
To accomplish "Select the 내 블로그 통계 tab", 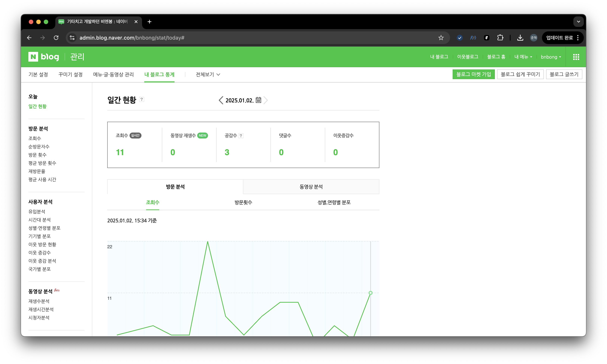I will (159, 74).
